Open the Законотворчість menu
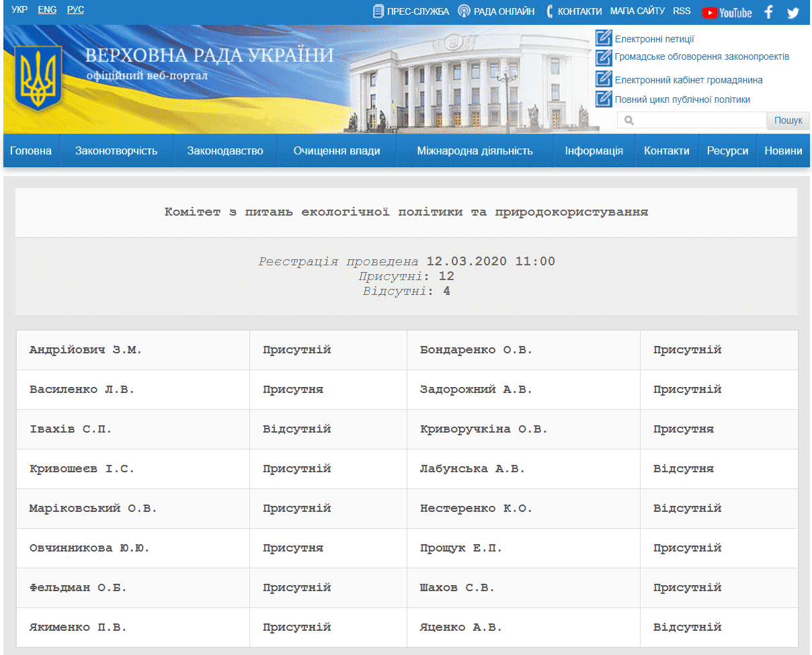The image size is (812, 655). pyautogui.click(x=116, y=150)
